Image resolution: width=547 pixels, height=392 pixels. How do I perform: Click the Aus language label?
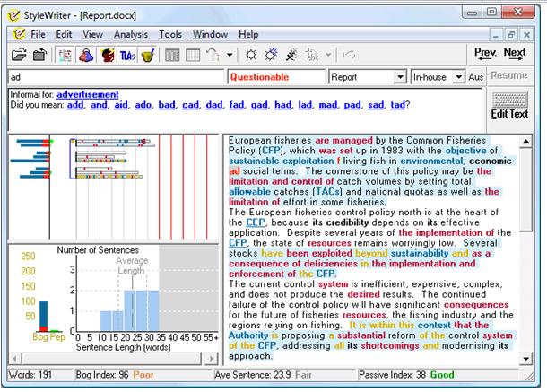(x=476, y=77)
